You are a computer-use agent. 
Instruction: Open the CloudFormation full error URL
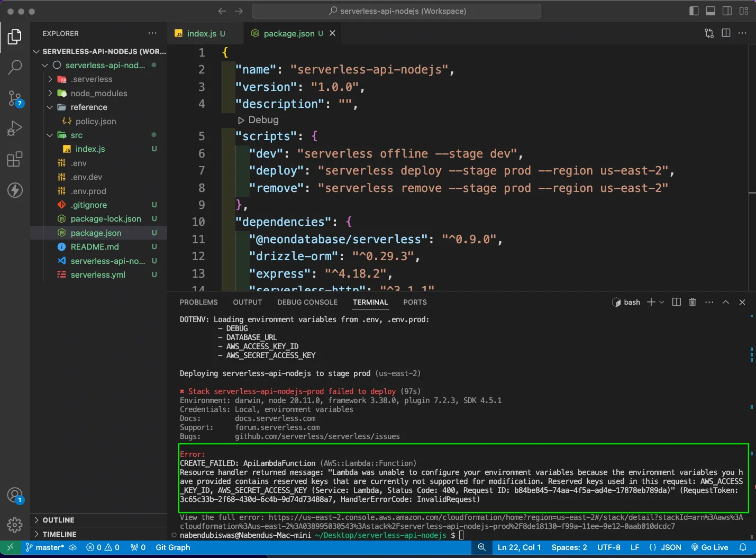click(x=461, y=522)
